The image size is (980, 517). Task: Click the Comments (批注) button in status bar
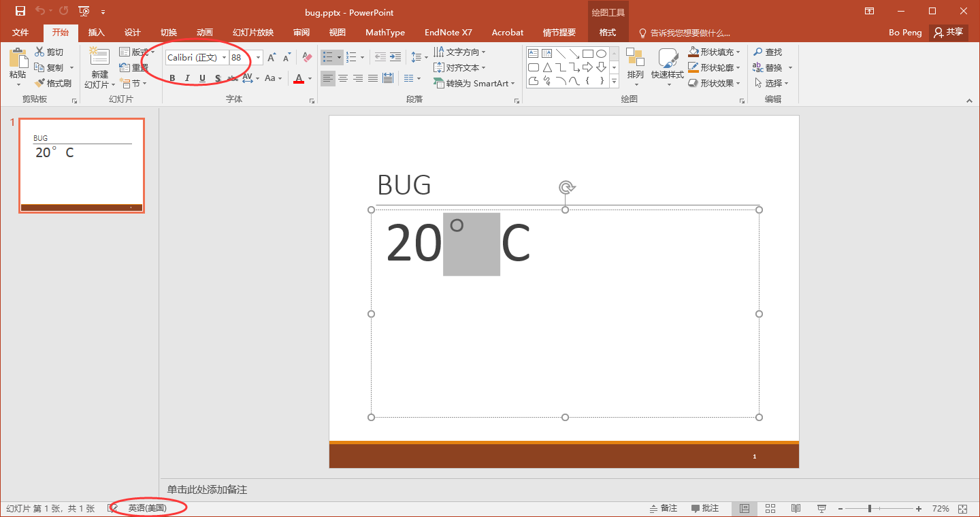click(705, 508)
